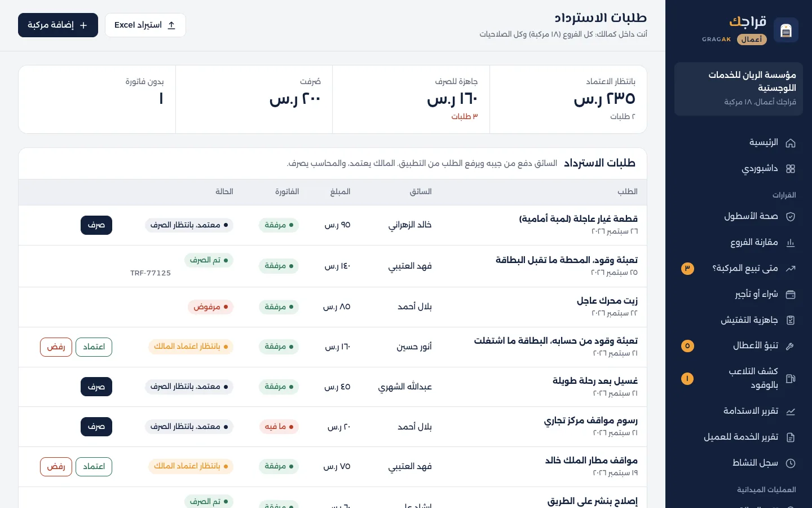The width and height of the screenshot is (812, 508).
Task: Click the بدون فاتورة summary card
Action: pyautogui.click(x=97, y=99)
